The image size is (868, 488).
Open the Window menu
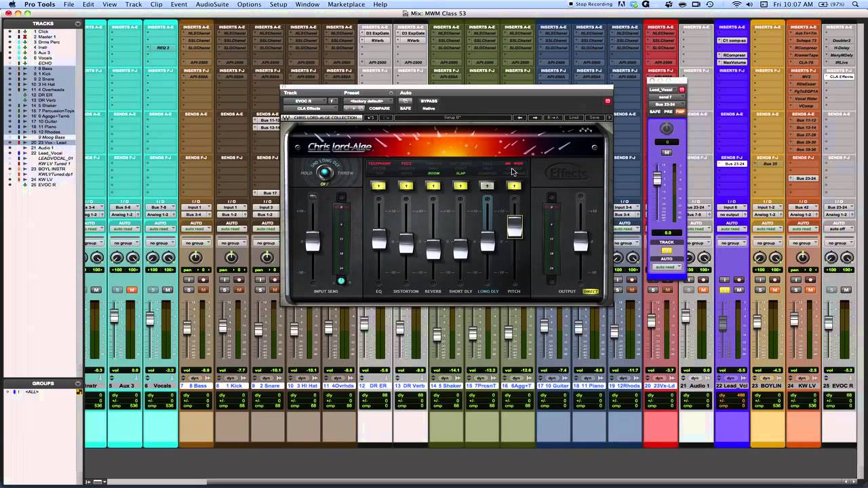(x=307, y=4)
